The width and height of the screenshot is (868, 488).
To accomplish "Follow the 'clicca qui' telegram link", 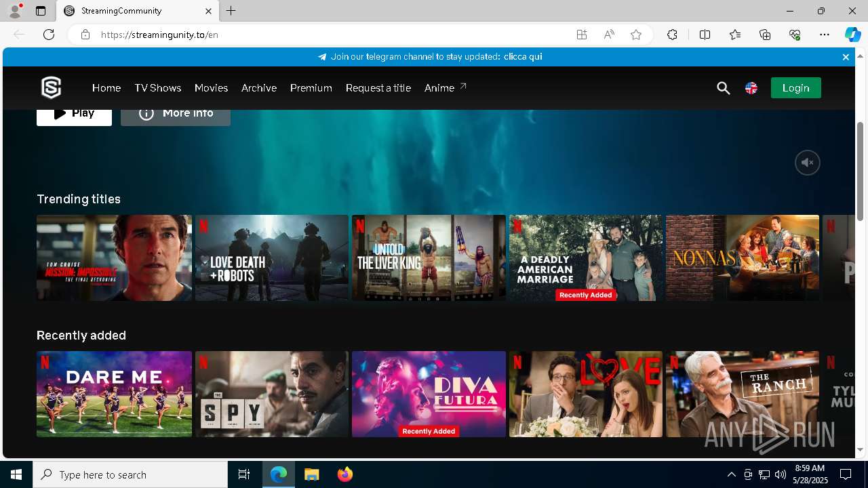I will [523, 57].
